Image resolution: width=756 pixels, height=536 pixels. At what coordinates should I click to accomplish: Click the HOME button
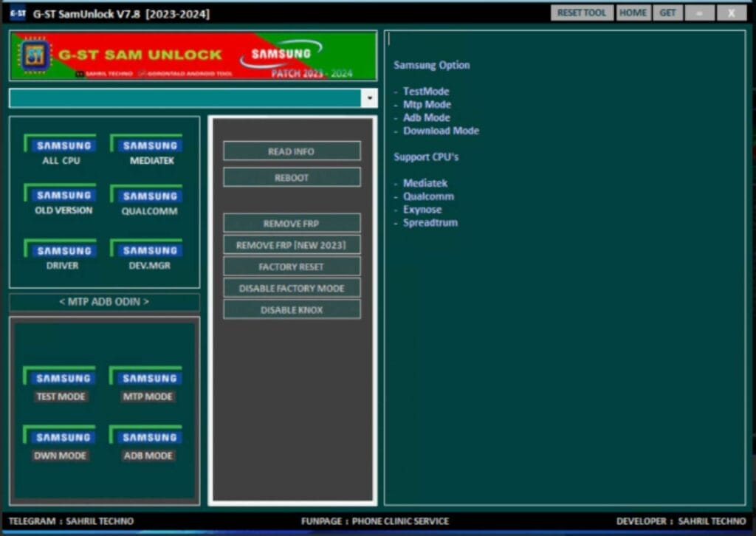click(x=633, y=13)
